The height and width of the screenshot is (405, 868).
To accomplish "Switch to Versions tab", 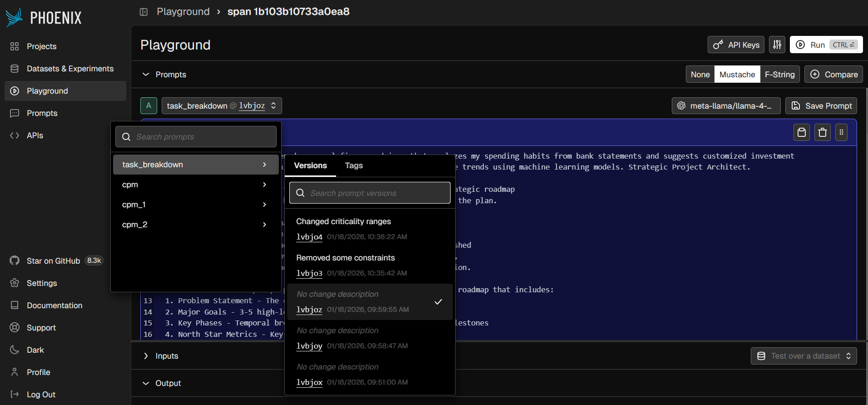I will tap(310, 165).
